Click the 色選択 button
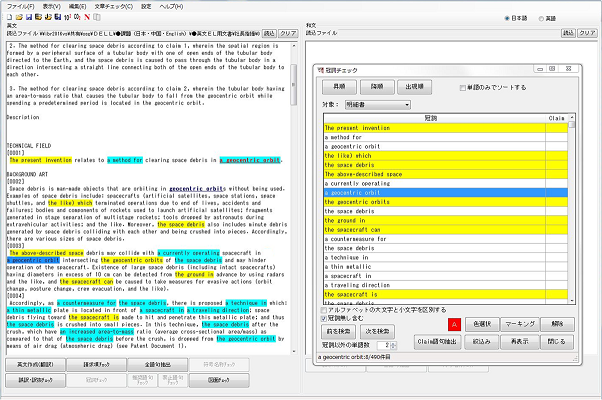Screen dimensions: 602x400 click(x=482, y=324)
